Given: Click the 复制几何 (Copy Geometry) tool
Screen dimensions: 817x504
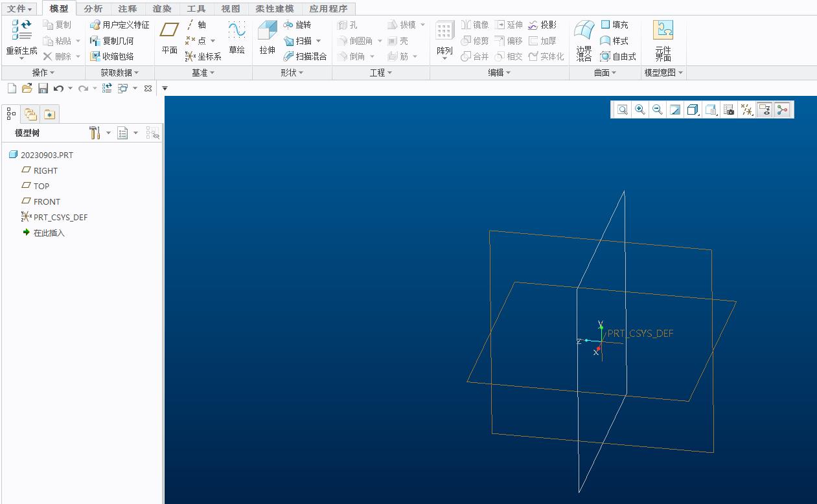Looking at the screenshot, I should 111,40.
